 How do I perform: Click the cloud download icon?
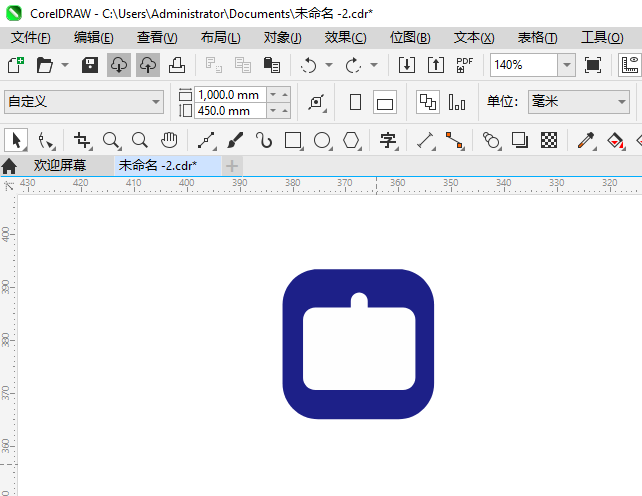point(119,65)
